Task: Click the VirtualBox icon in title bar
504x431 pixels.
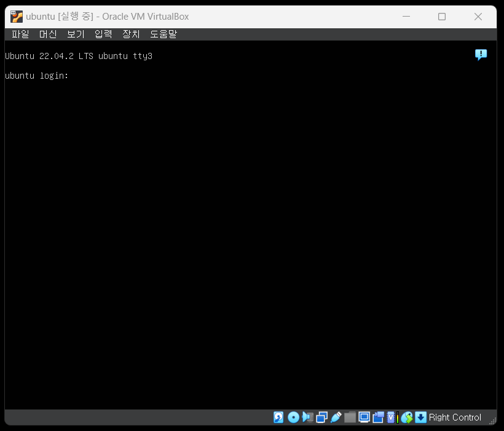Action: point(17,17)
